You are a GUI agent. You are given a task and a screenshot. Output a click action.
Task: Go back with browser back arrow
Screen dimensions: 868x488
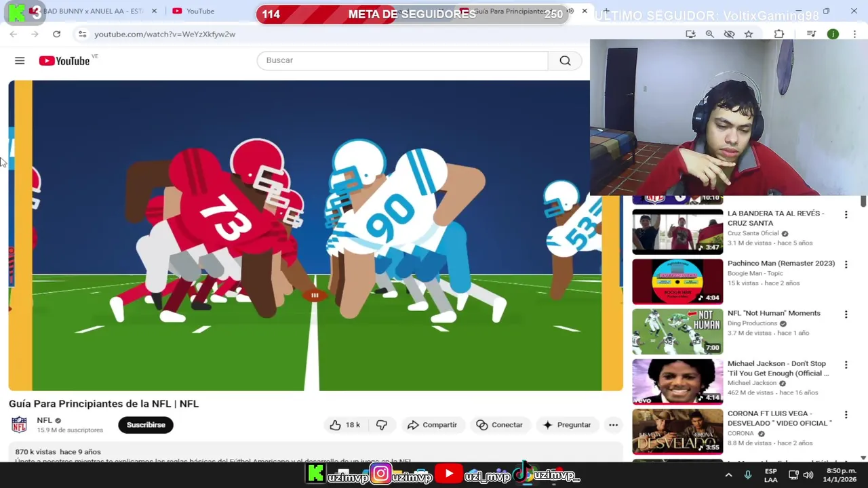coord(13,34)
